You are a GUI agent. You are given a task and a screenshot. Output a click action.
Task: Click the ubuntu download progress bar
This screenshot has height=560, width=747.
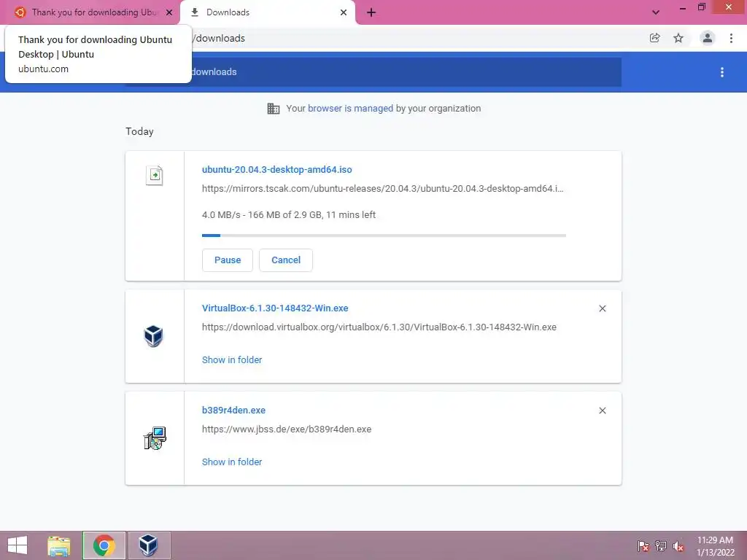[x=384, y=236]
